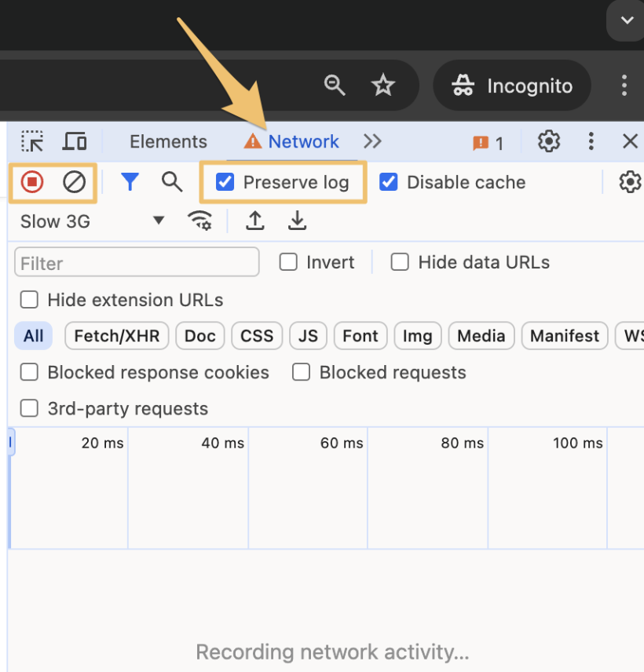
Task: Check Hide extension URLs
Action: coord(29,300)
